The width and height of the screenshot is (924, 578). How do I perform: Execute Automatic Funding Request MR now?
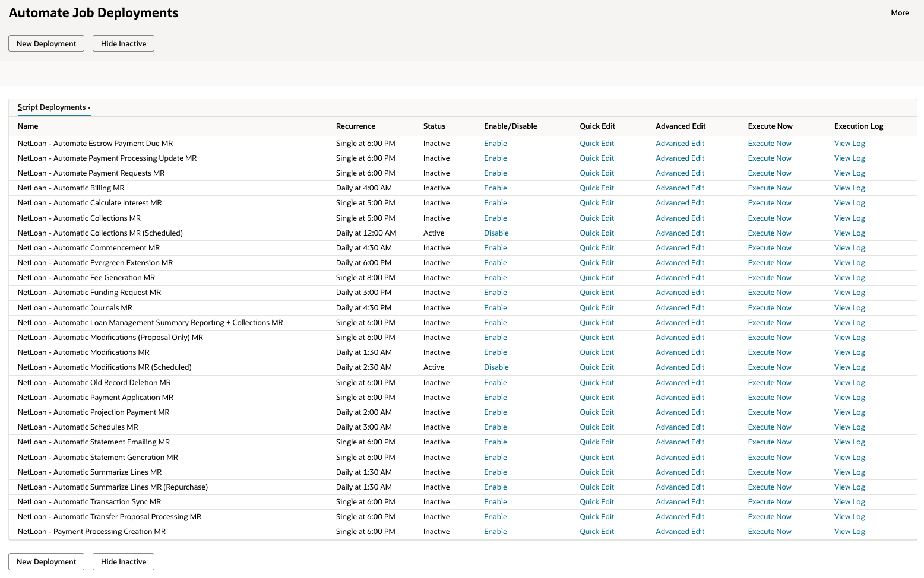point(770,293)
